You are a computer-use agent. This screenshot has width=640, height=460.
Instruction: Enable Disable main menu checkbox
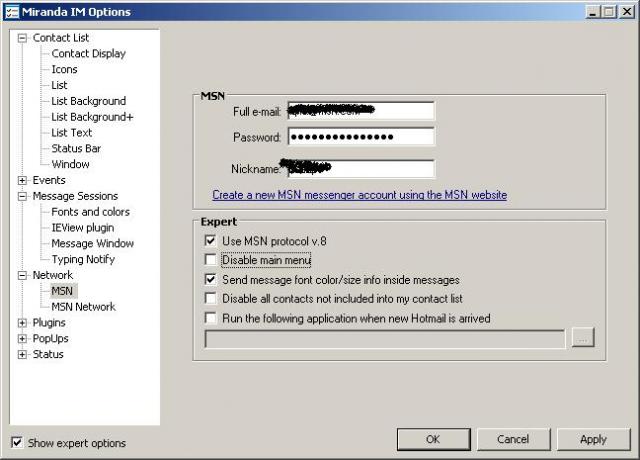coord(210,260)
